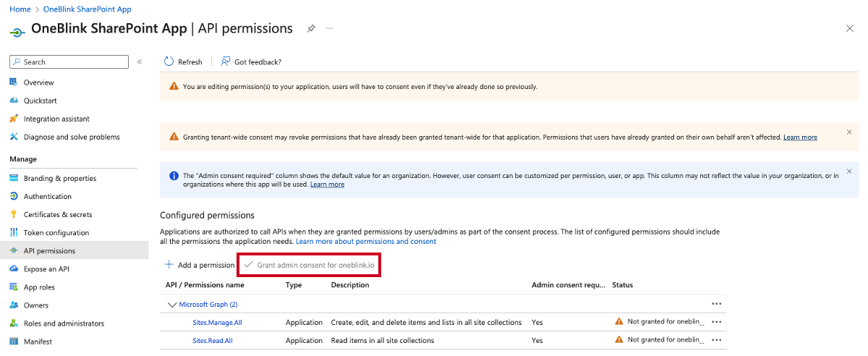Dismiss the Admin consent required info banner
Image resolution: width=868 pixels, height=356 pixels.
click(849, 171)
